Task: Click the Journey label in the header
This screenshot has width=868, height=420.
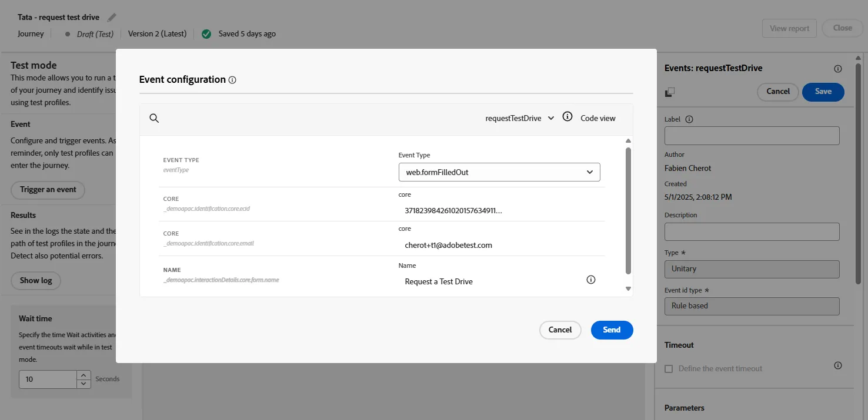Action: click(31, 34)
